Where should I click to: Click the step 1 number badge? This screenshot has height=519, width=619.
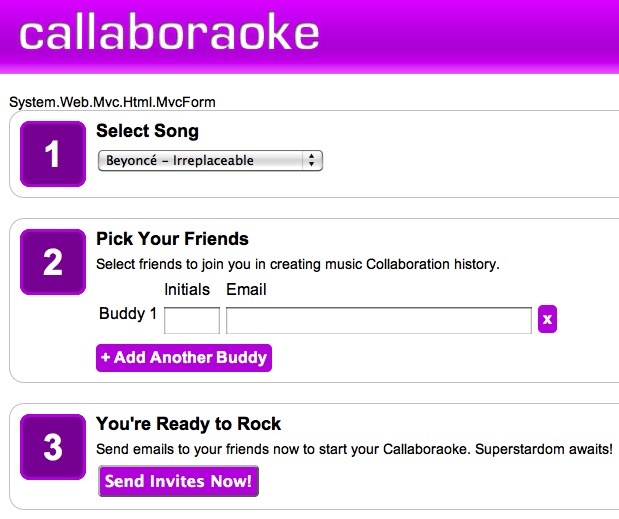pos(53,154)
